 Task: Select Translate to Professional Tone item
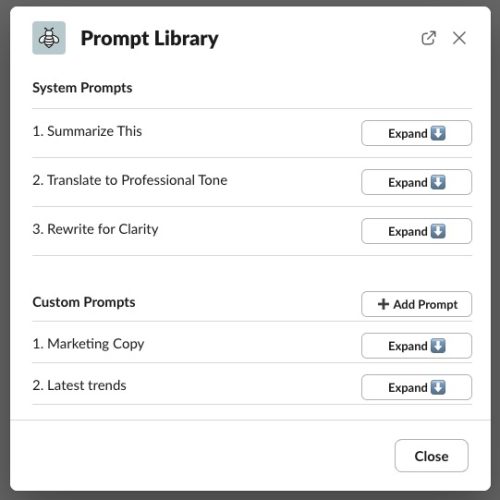(x=130, y=180)
